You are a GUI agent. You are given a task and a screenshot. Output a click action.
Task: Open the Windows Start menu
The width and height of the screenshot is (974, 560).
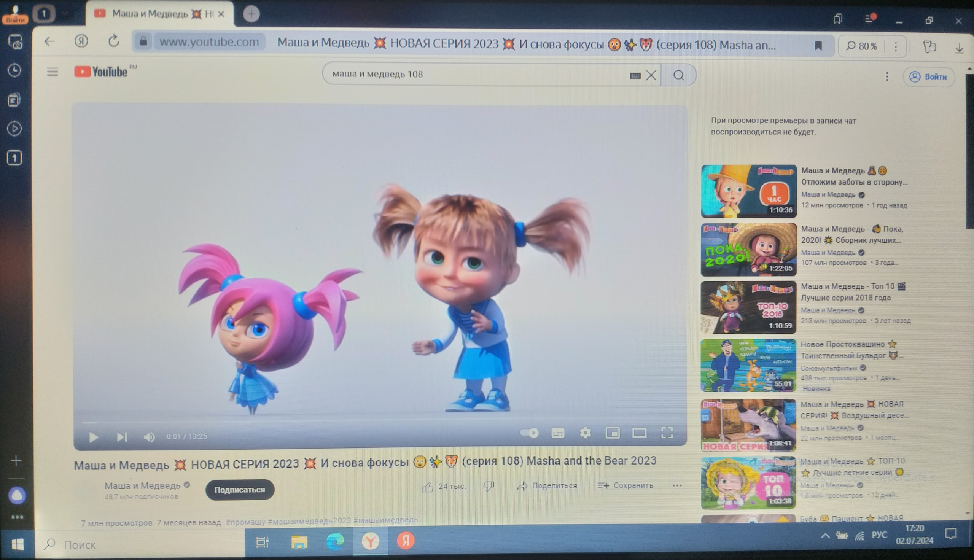coord(18,544)
